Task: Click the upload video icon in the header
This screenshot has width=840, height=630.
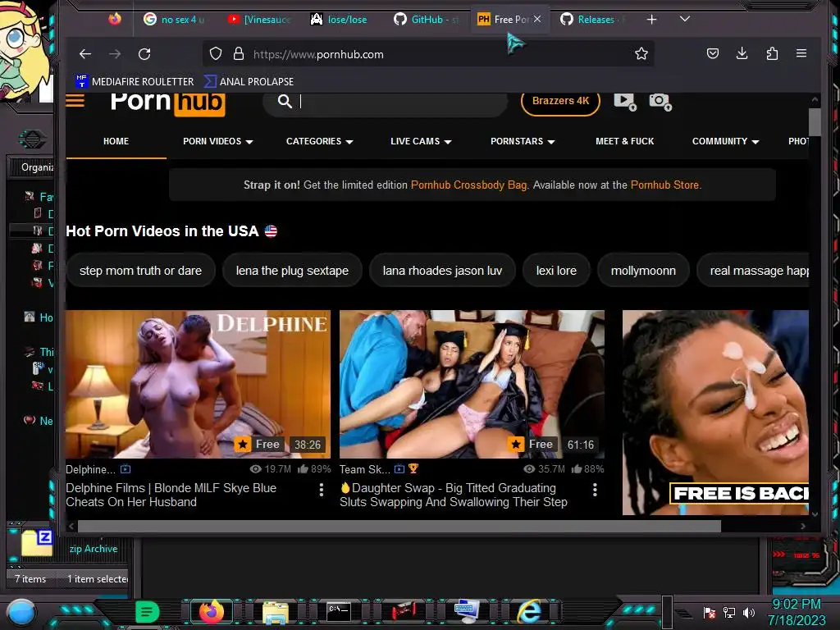Action: coord(624,101)
